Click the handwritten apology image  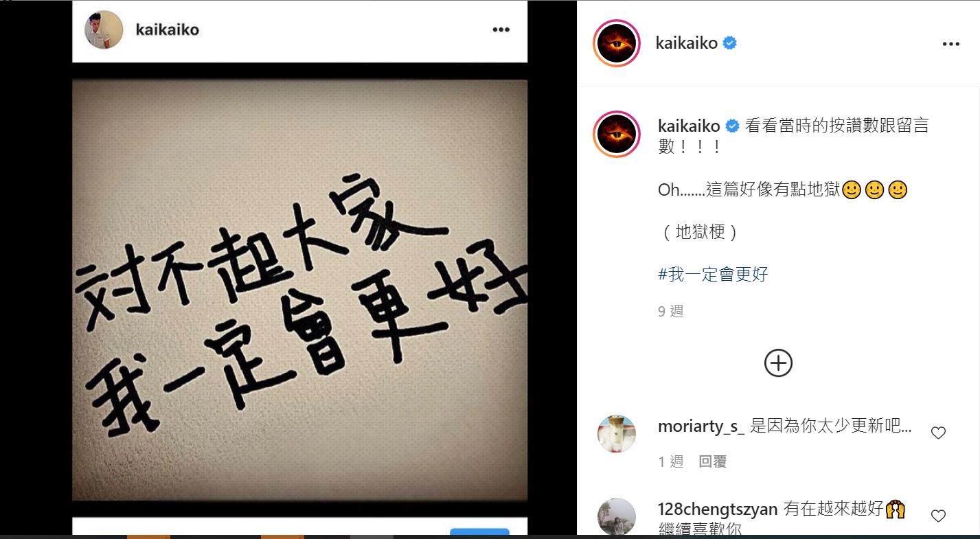coord(300,290)
